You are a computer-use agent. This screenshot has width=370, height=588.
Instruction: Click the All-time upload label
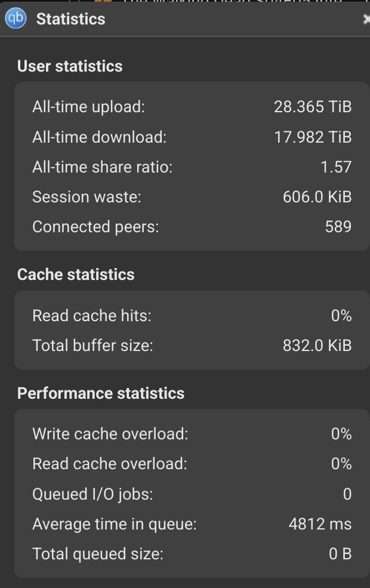click(88, 107)
